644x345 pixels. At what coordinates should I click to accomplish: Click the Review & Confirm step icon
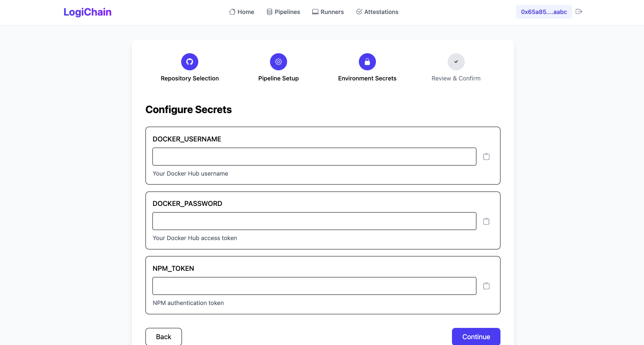[x=456, y=62]
